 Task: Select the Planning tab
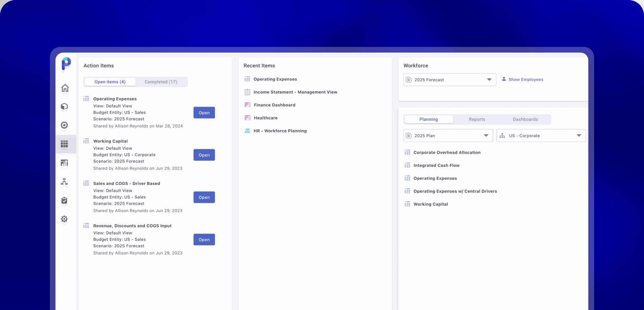click(429, 119)
